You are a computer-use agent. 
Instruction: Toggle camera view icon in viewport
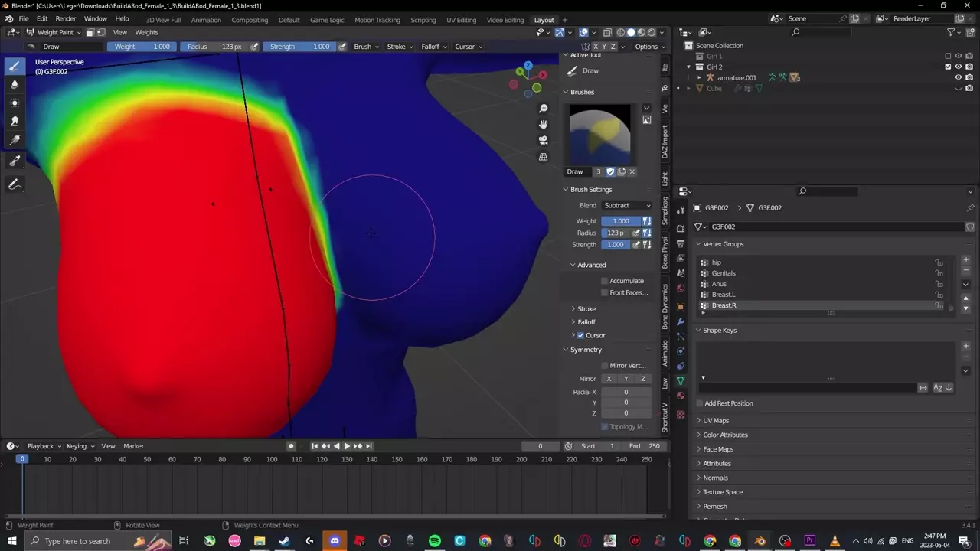point(543,141)
